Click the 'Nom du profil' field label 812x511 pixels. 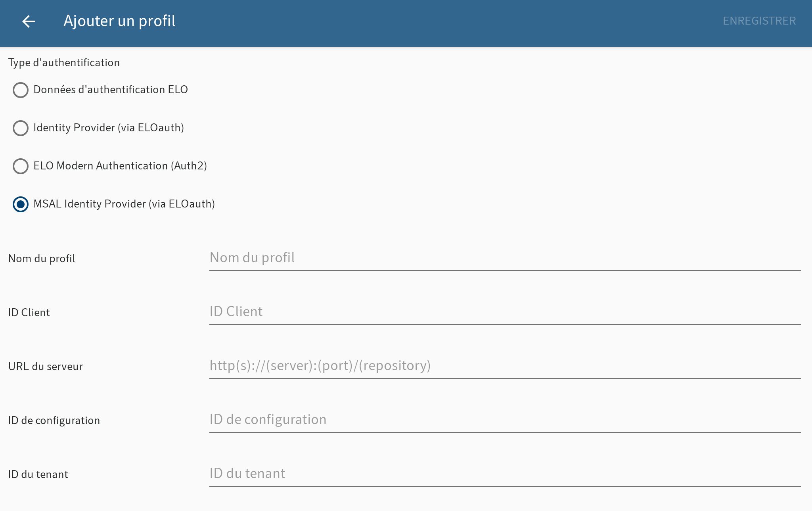point(41,259)
